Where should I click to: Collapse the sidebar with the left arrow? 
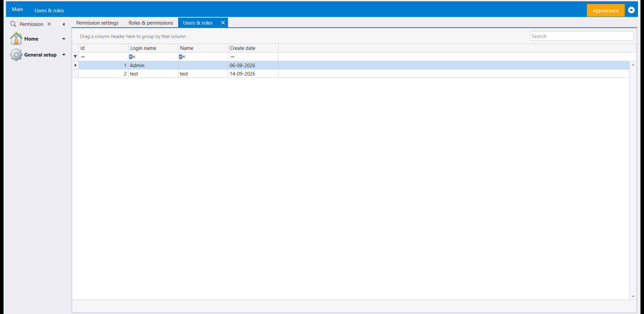[x=63, y=24]
